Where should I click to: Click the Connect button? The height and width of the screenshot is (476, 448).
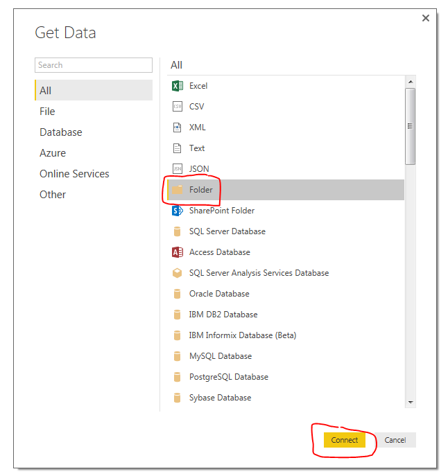345,440
